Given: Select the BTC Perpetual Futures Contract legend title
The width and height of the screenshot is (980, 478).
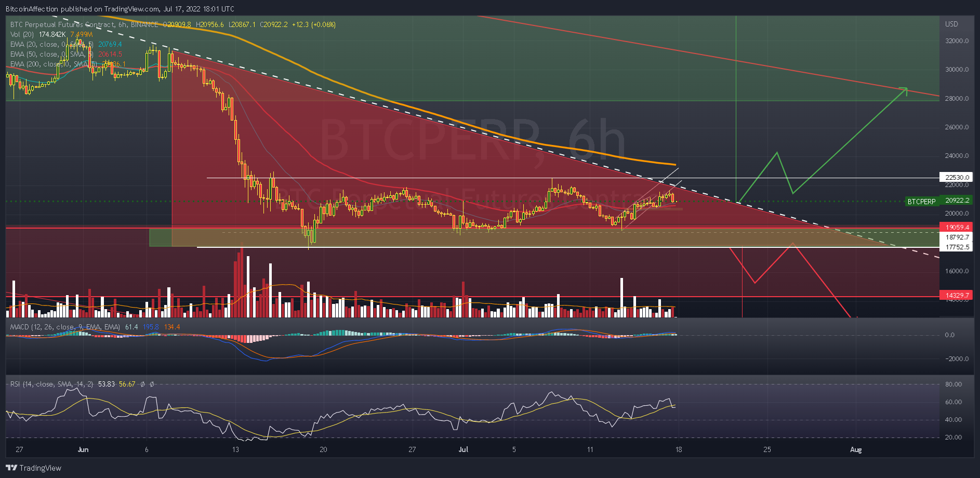Looking at the screenshot, I should [84, 24].
